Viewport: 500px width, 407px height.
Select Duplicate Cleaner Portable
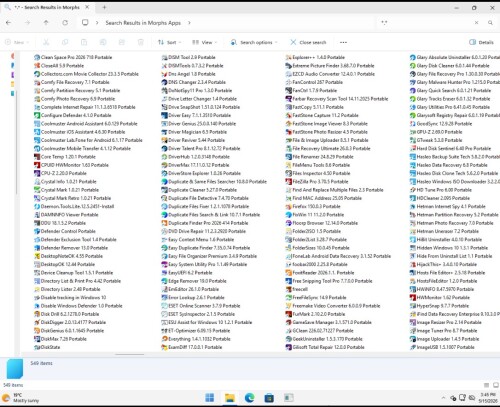pos(199,190)
